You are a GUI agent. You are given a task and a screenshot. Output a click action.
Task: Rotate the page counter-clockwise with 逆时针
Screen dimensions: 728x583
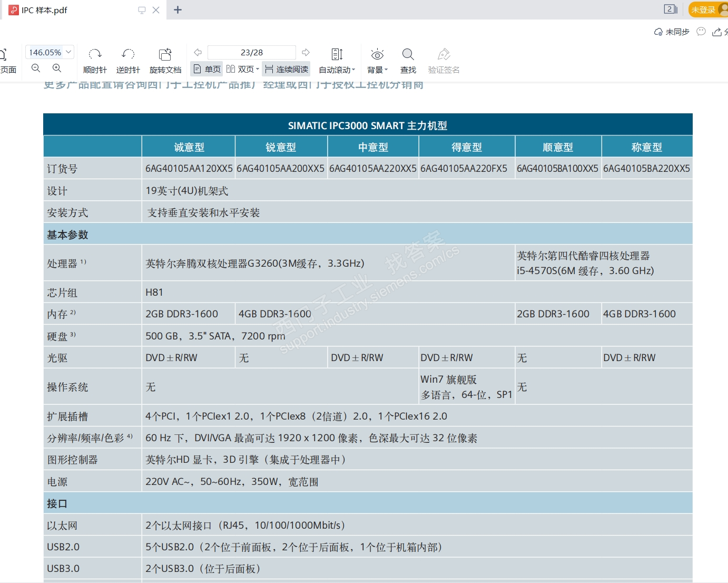pyautogui.click(x=128, y=61)
